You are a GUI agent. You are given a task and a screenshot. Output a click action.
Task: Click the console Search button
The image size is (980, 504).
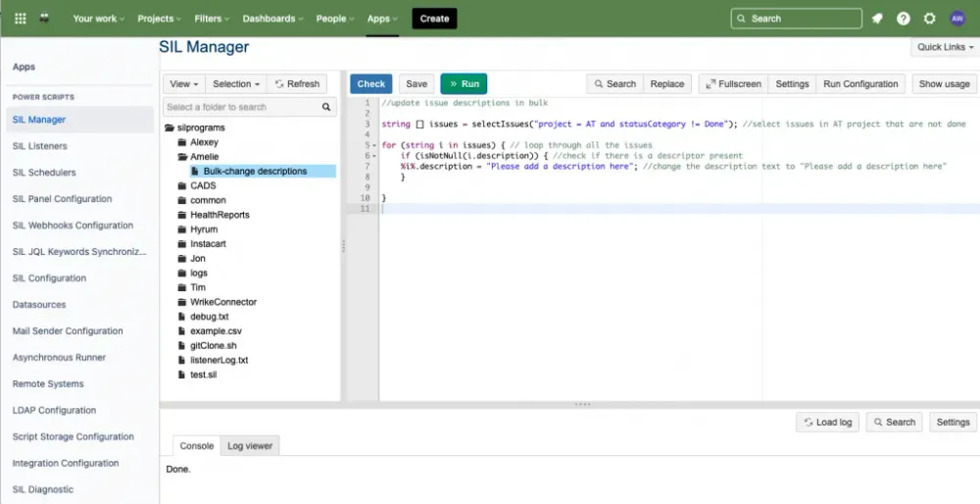click(x=895, y=422)
